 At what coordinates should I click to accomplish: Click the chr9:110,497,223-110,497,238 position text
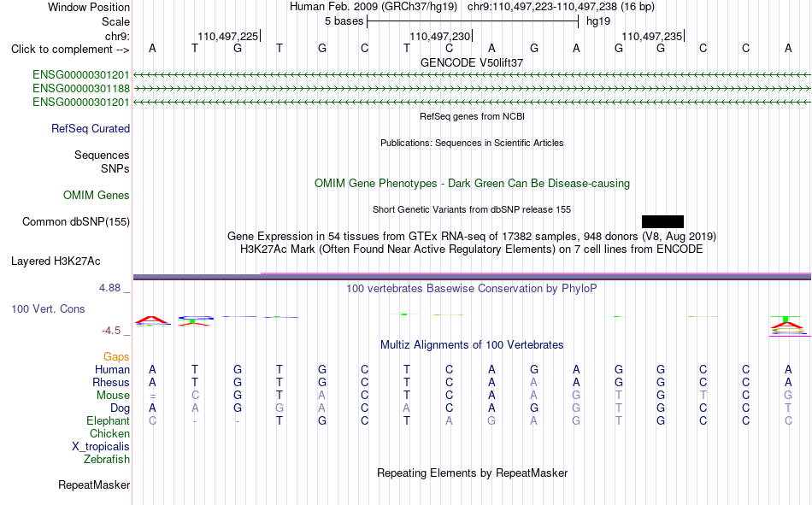[x=561, y=7]
